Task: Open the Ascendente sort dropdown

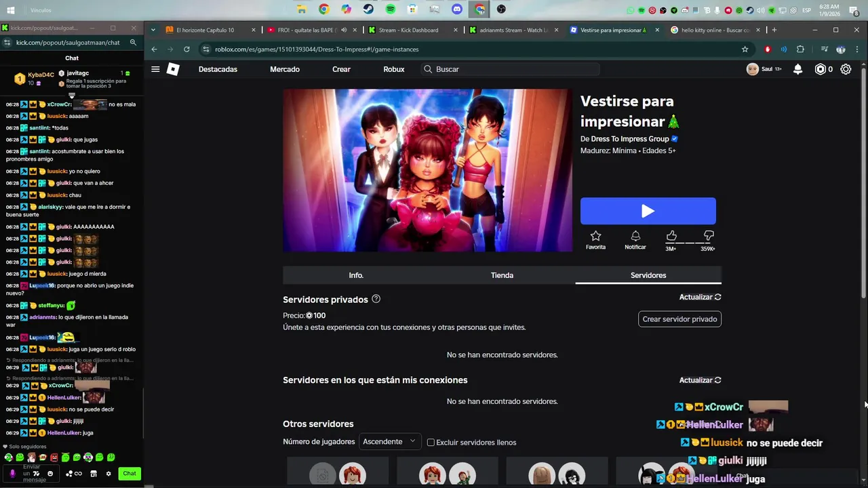Action: coord(390,441)
